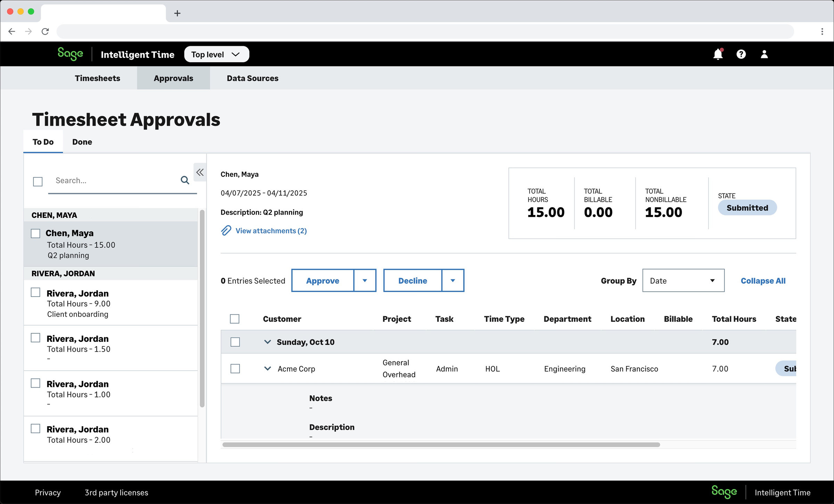Select the Rivera, Jordan Client onboarding timesheet
Screen dimensions: 834x504
click(x=111, y=303)
